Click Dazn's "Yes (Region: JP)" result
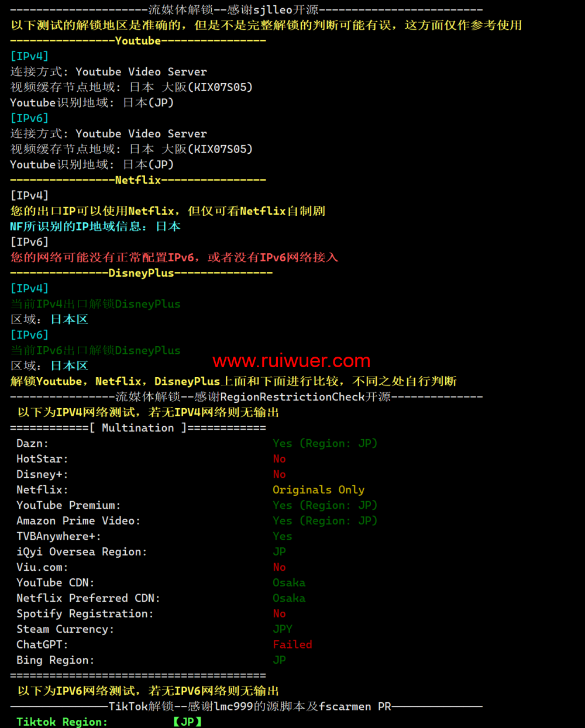Viewport: 585px width, 728px height. [x=325, y=443]
